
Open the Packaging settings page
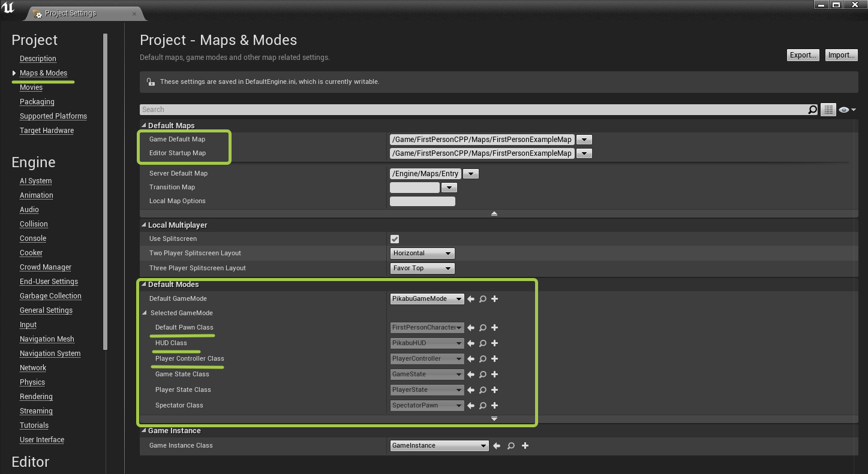pos(37,102)
